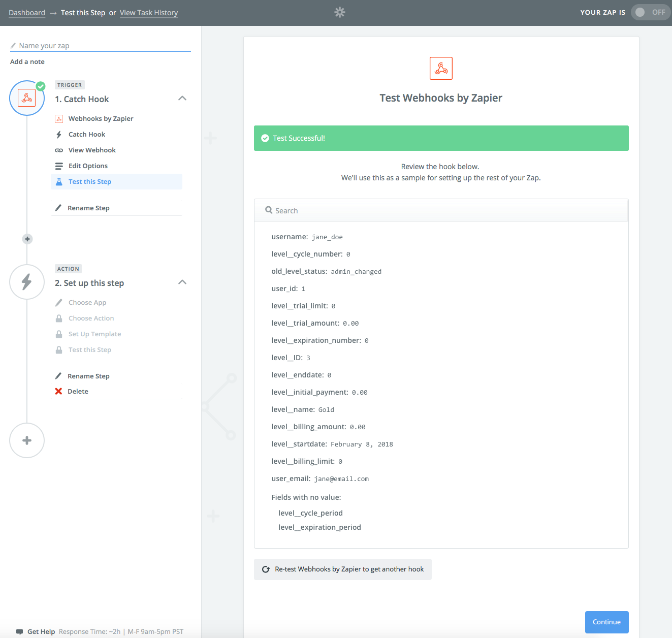Rename the trigger step
The height and width of the screenshot is (638, 672).
coord(88,208)
